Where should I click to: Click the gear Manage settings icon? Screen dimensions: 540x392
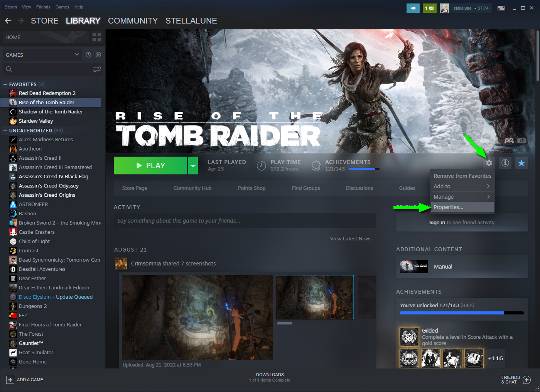coord(489,163)
